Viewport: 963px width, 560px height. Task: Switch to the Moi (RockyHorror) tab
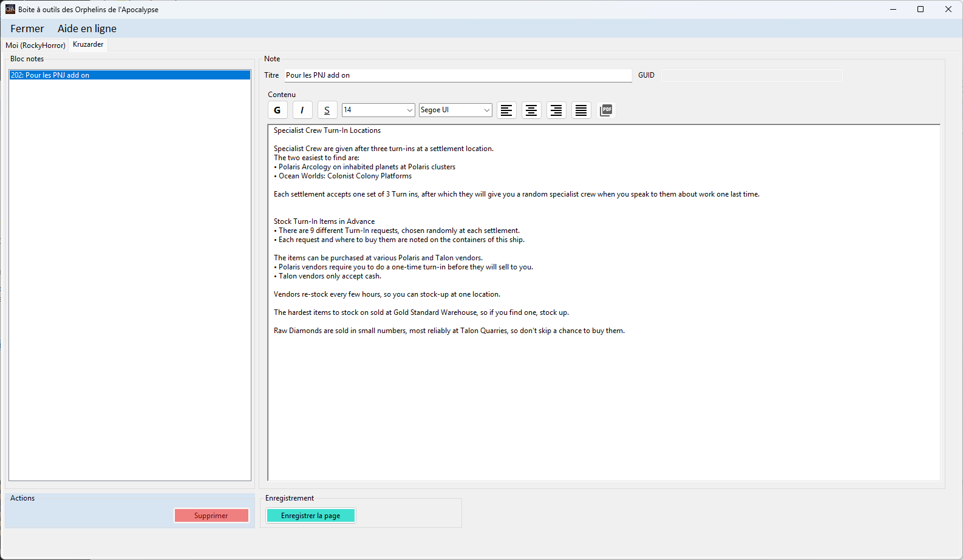35,46
